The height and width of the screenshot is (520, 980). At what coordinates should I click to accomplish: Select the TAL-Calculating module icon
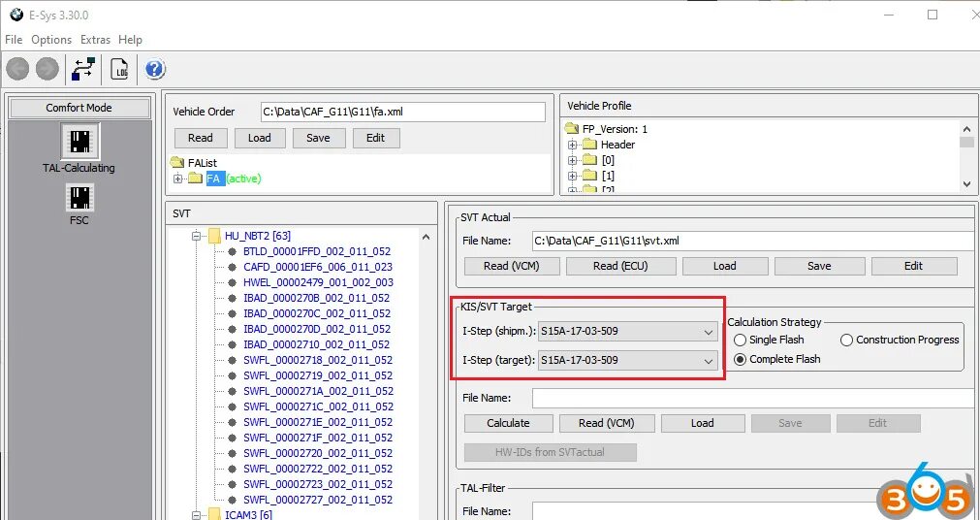pyautogui.click(x=79, y=142)
